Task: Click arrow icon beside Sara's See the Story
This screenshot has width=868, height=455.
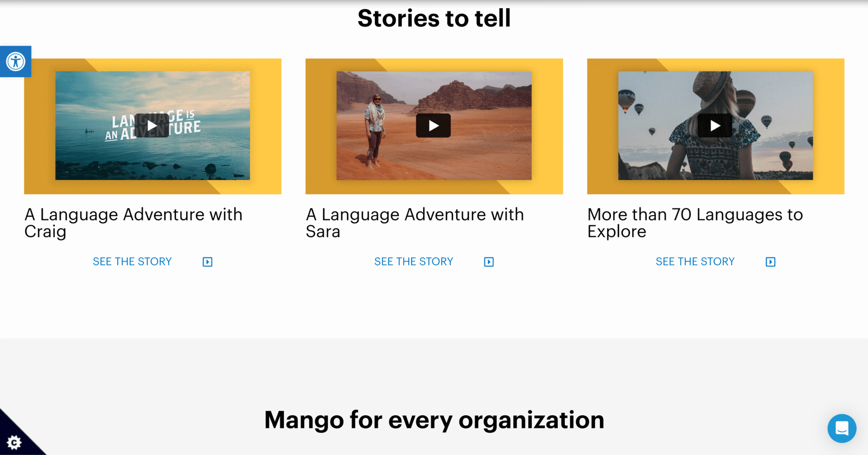Action: [x=489, y=262]
